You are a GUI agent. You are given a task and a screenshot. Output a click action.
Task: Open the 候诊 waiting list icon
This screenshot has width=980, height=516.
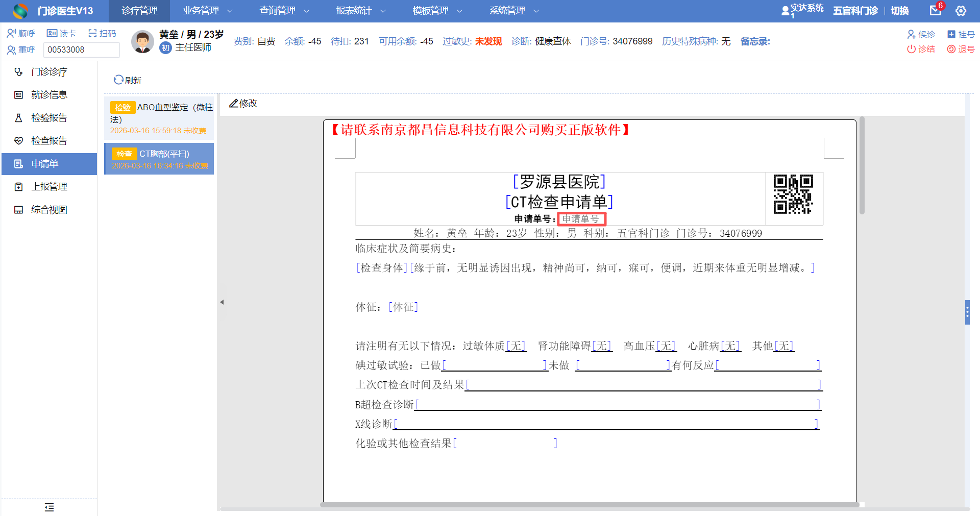911,34
